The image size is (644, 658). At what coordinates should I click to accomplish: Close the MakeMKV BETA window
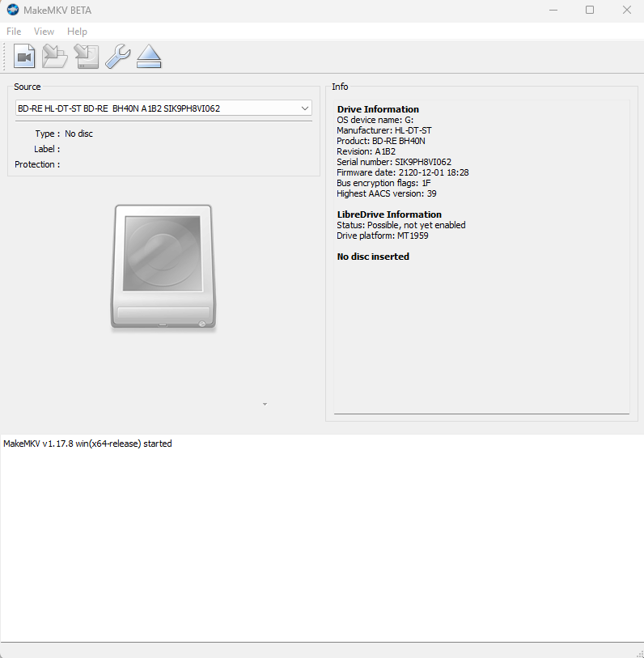coord(627,10)
